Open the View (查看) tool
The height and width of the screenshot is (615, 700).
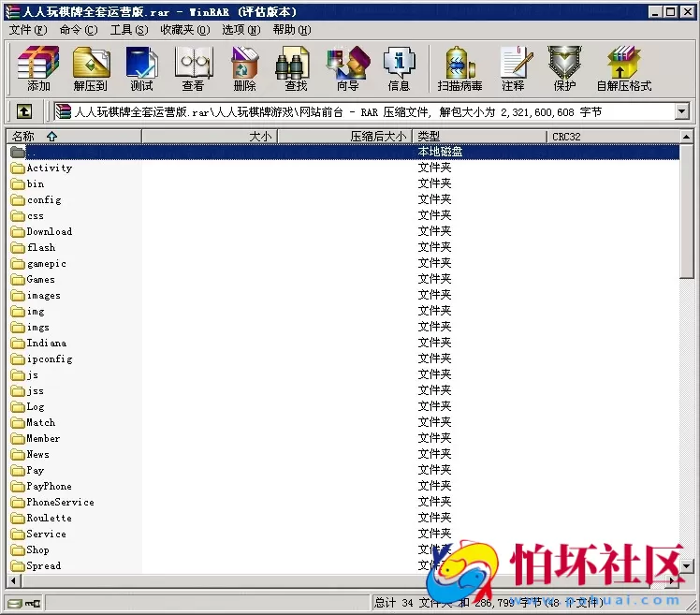click(193, 68)
